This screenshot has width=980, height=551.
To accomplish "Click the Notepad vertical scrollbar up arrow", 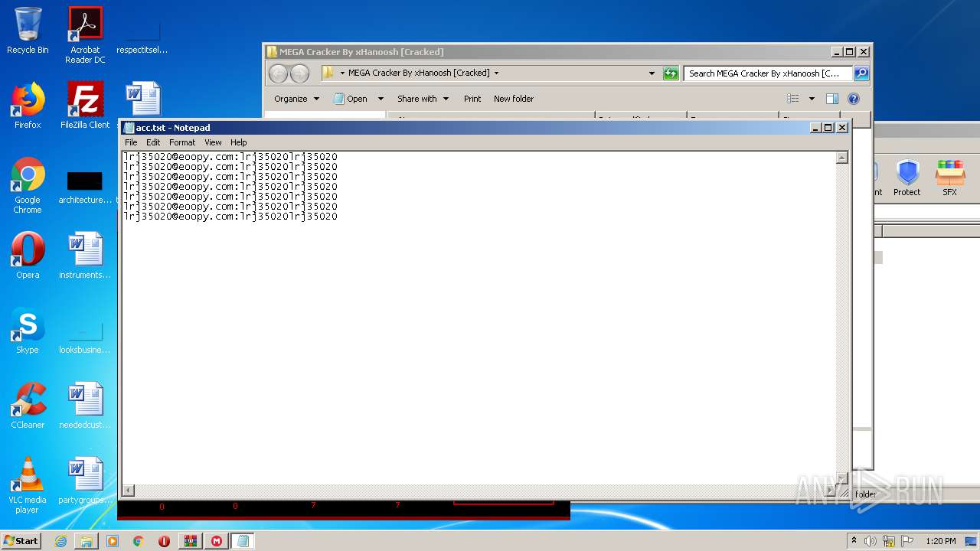I will 842,158.
